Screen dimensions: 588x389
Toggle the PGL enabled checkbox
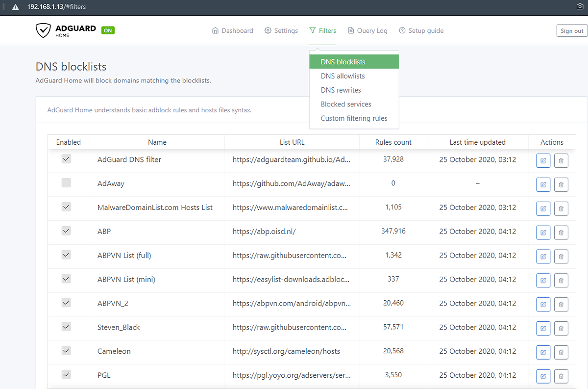(66, 375)
